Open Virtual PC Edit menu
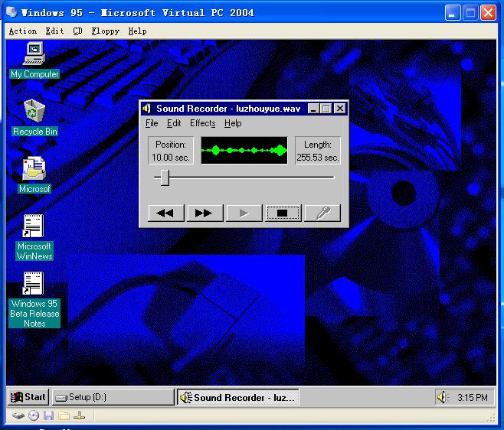The image size is (504, 430). coord(54,31)
